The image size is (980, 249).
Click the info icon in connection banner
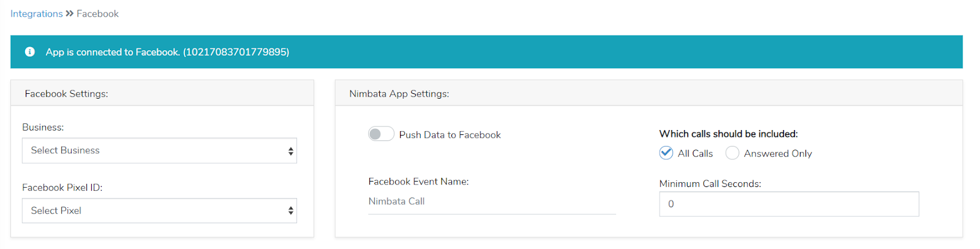coord(29,52)
